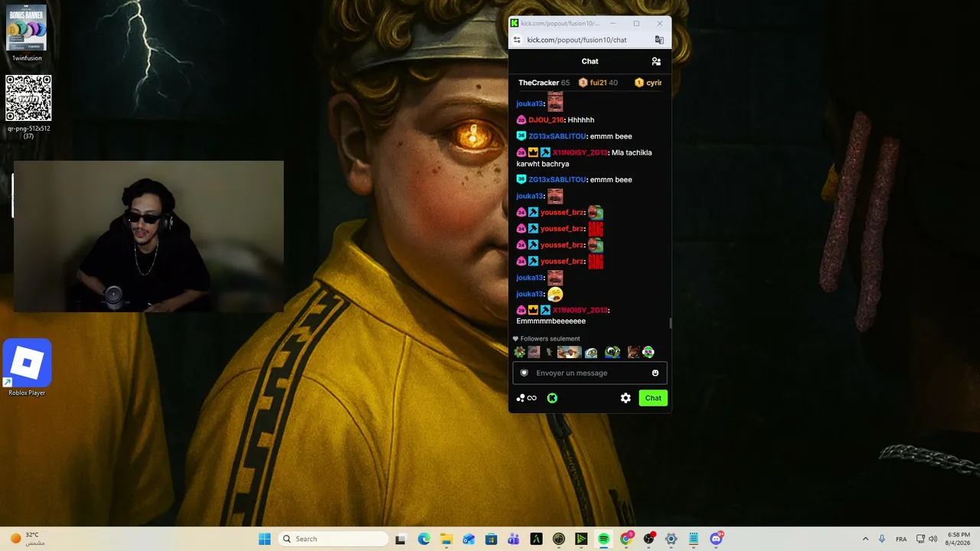Open the Windows Start menu
The width and height of the screenshot is (980, 551).
tap(264, 539)
